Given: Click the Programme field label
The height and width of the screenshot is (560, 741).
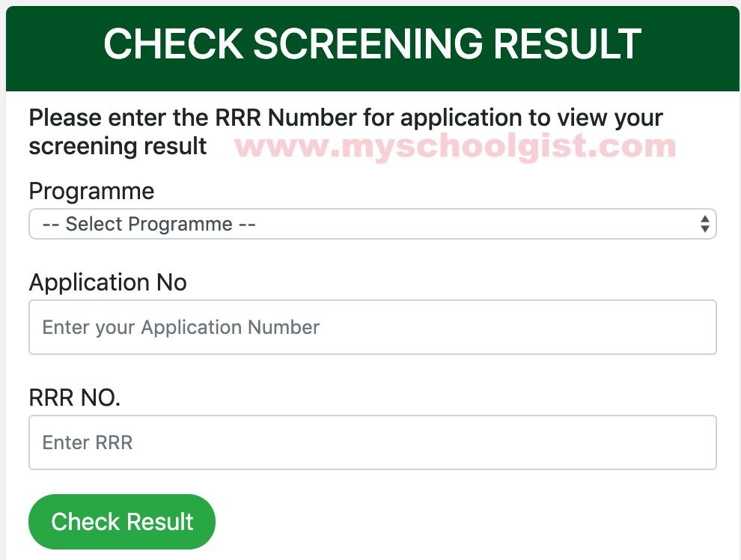Looking at the screenshot, I should tap(91, 192).
